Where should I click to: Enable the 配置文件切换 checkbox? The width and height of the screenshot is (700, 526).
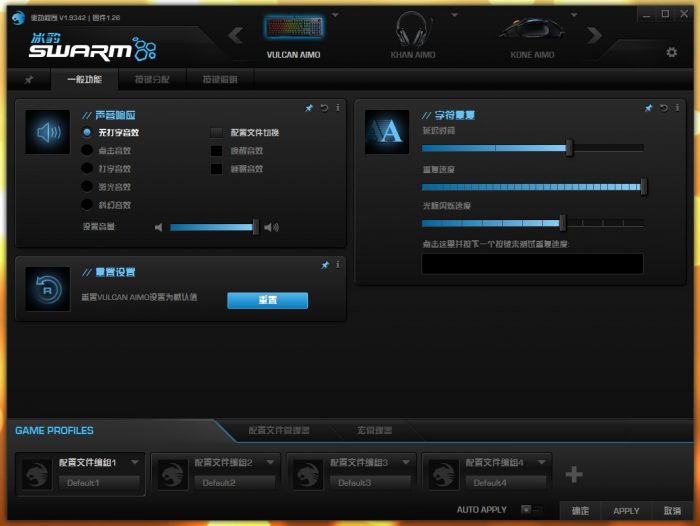point(216,132)
